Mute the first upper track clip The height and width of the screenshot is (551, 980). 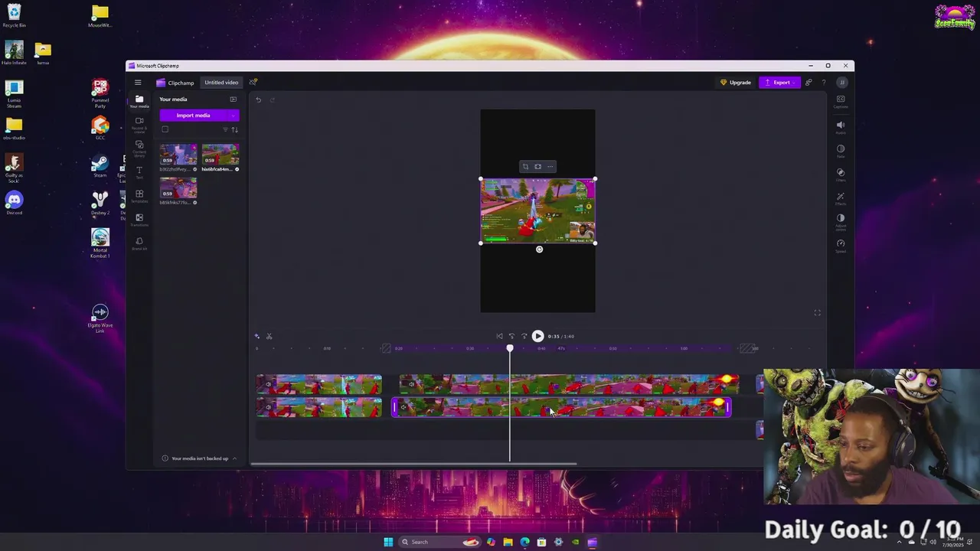click(x=268, y=384)
